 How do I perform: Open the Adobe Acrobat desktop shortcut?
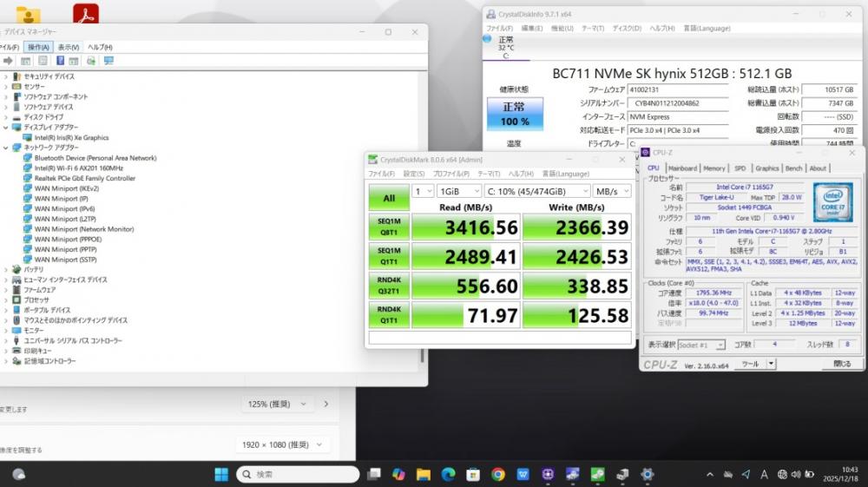pos(85,15)
